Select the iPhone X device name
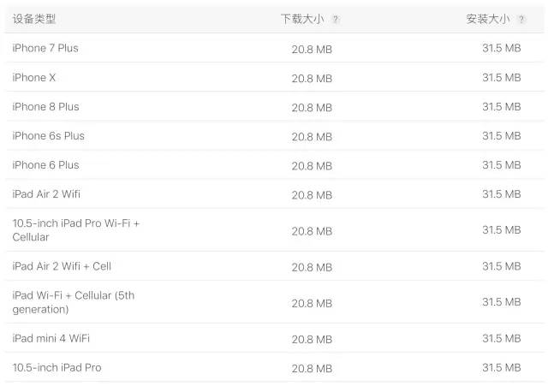This screenshot has width=548, height=392. point(34,78)
